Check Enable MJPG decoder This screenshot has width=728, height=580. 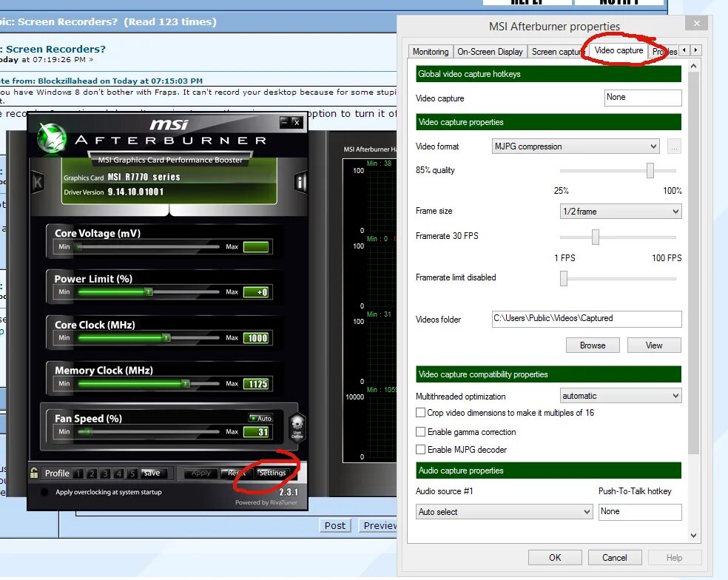[x=421, y=450]
